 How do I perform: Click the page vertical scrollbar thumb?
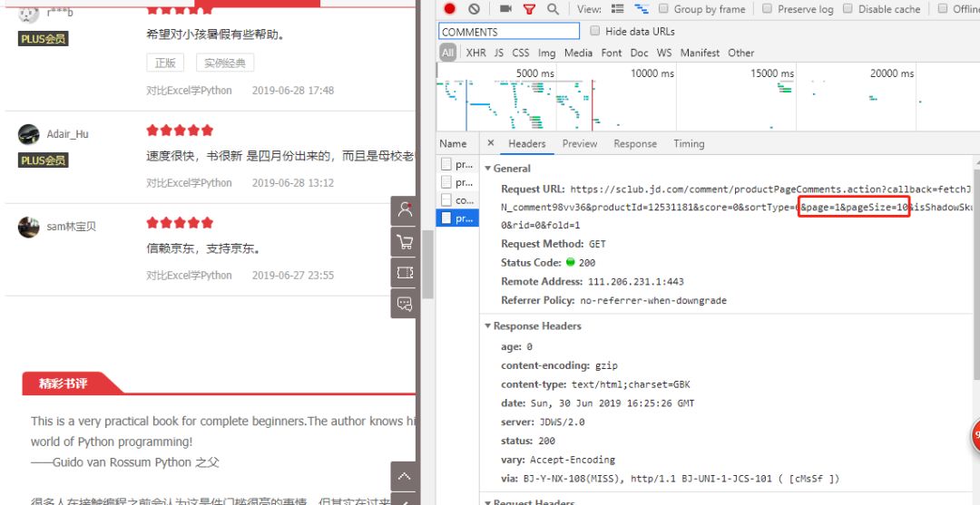point(427,265)
